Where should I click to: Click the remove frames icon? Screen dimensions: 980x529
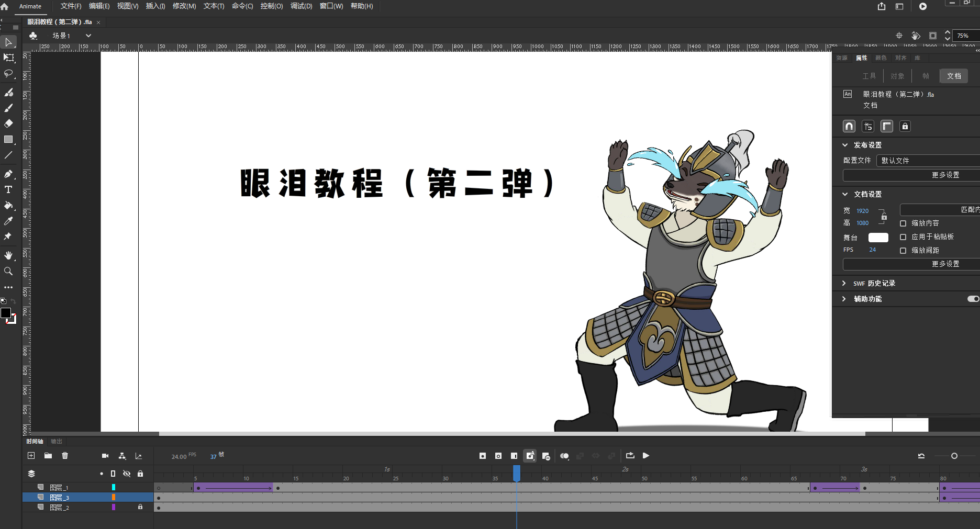pos(546,456)
